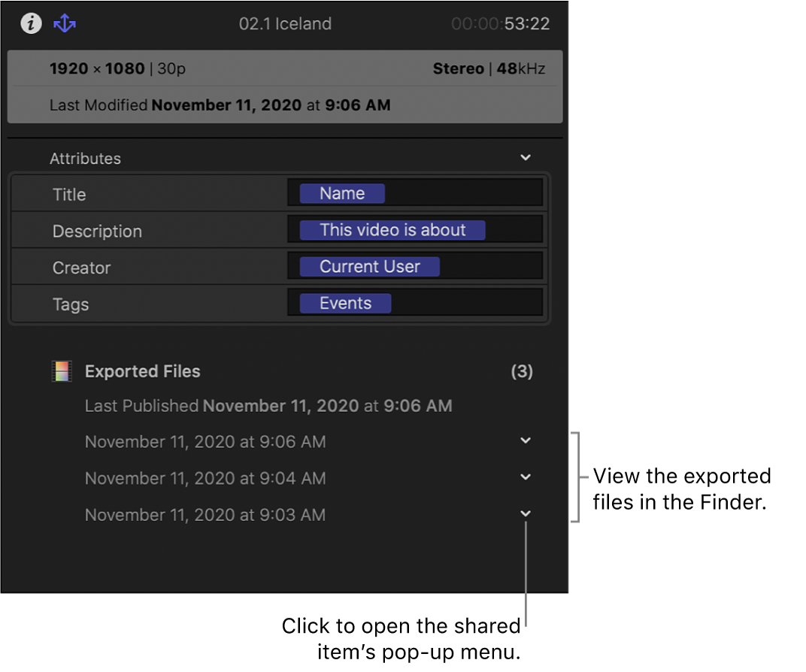This screenshot has width=806, height=672.
Task: Collapse the Attributes section
Action: point(526,158)
